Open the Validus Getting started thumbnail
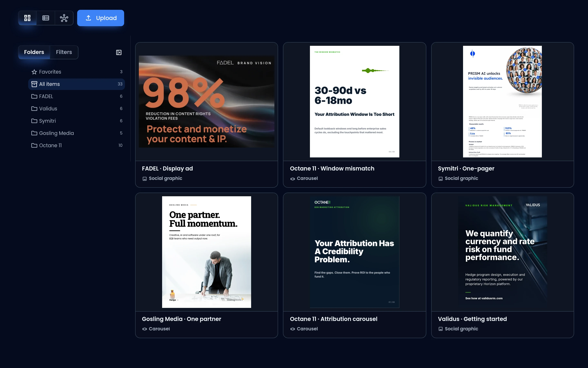Screen dimensions: 588x368 [502, 252]
